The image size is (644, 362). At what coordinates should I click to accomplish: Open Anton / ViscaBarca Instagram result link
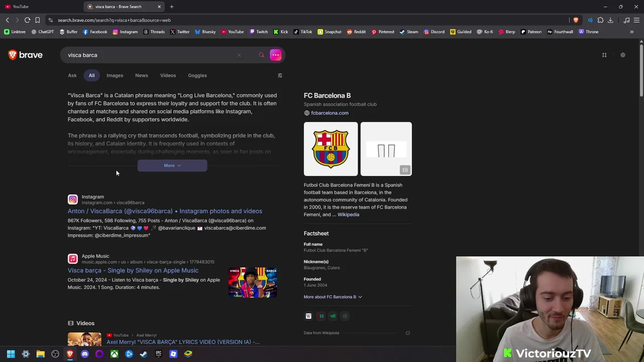tap(165, 211)
